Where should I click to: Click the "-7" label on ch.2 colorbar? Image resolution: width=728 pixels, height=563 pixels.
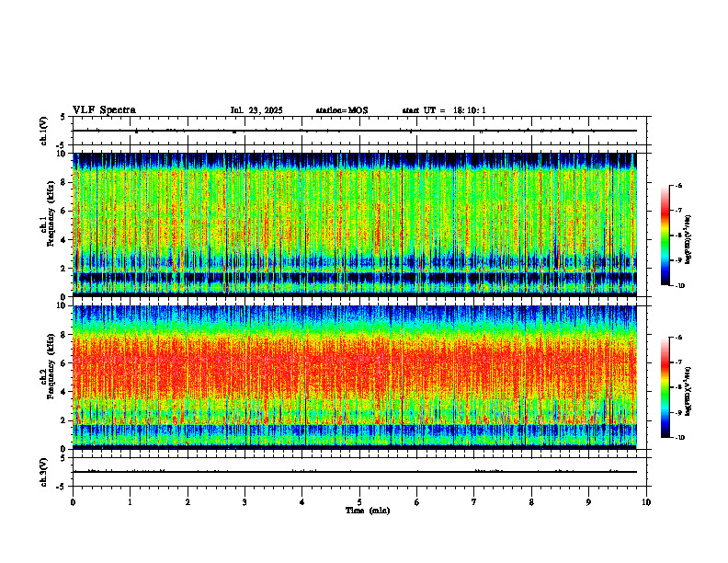pyautogui.click(x=679, y=362)
